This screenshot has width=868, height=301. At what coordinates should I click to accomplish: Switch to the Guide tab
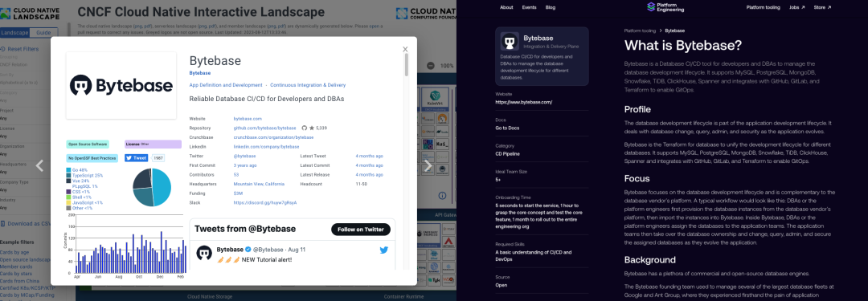point(43,33)
